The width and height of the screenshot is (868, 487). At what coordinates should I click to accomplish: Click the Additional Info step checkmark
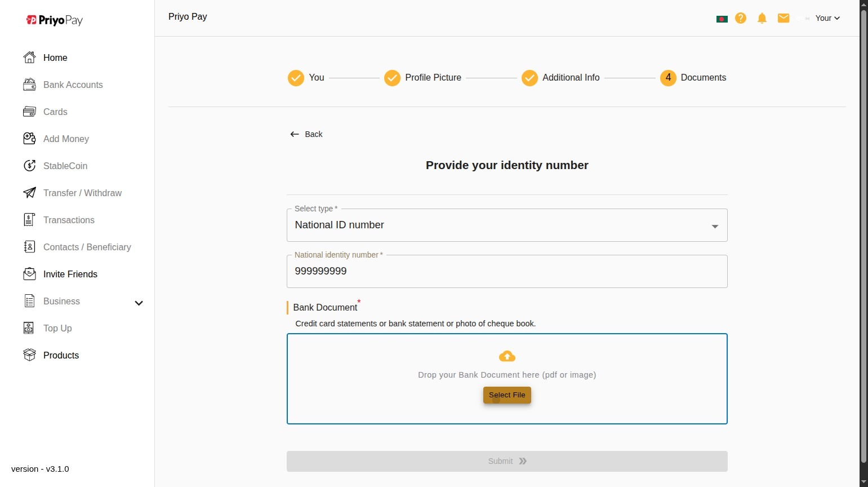point(529,78)
